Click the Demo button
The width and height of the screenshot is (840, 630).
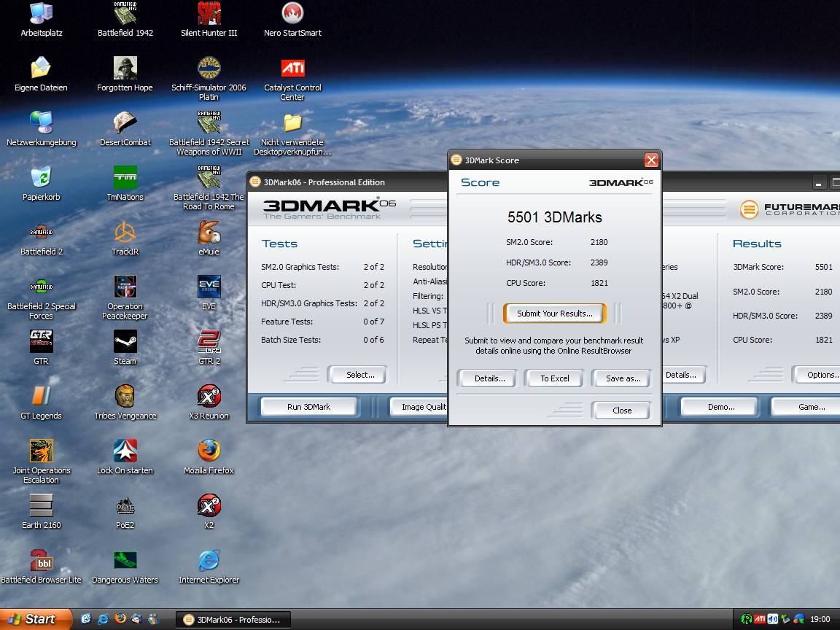[x=720, y=407]
